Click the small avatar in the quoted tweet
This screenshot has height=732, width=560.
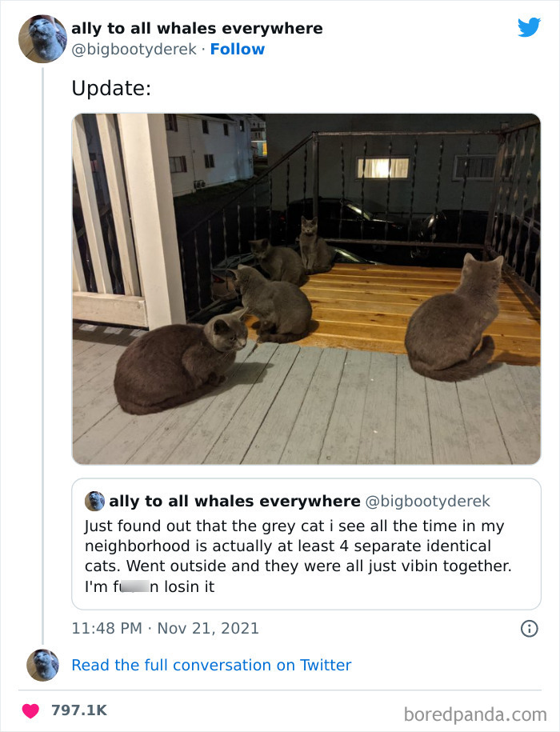click(94, 502)
